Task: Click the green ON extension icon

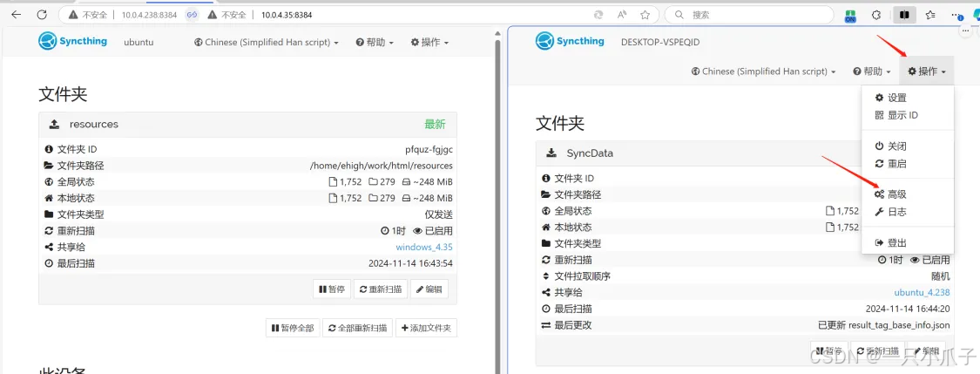Action: tap(850, 15)
